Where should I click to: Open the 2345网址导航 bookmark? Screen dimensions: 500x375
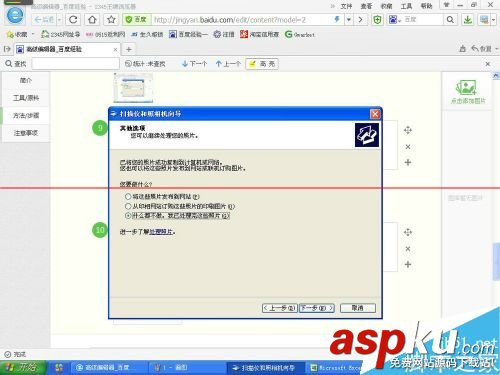coord(60,34)
